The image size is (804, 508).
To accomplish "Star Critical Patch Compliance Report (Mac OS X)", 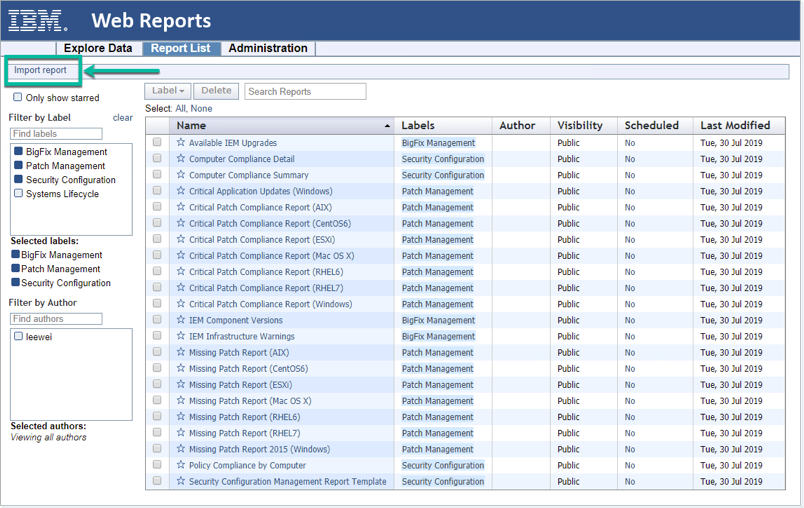I will click(180, 255).
